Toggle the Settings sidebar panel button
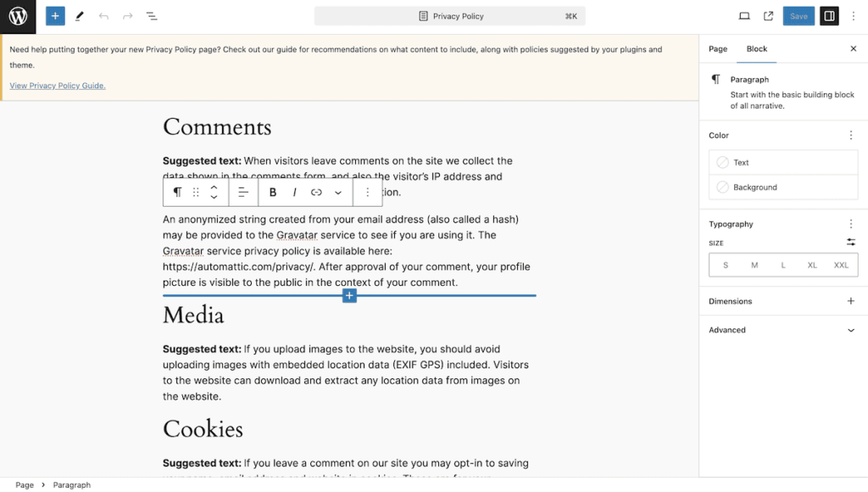Screen dimensions: 868x492 [x=829, y=16]
